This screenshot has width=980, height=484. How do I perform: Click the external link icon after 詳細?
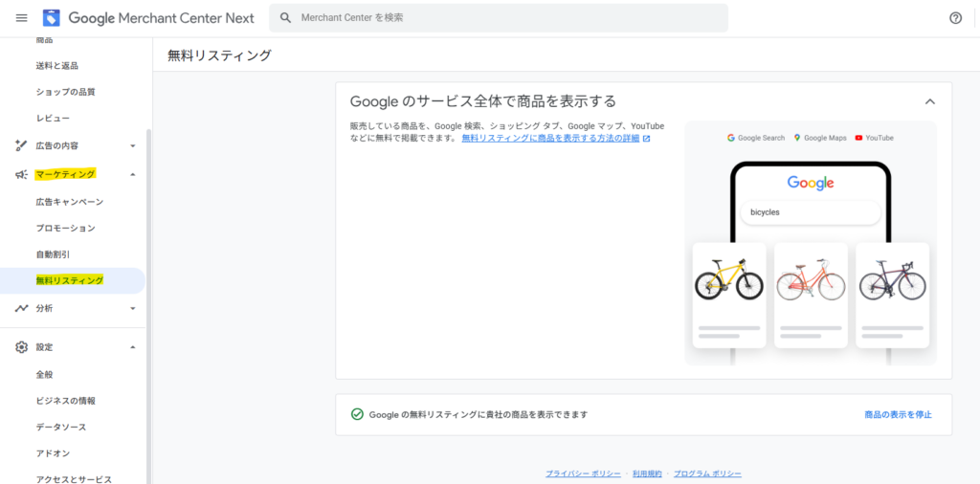646,139
